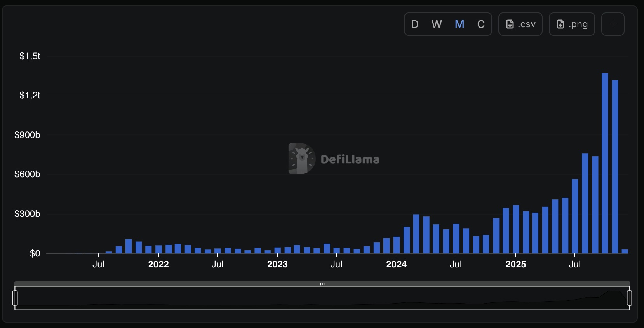Click the CSV download file icon
This screenshot has height=328, width=644.
pyautogui.click(x=510, y=24)
